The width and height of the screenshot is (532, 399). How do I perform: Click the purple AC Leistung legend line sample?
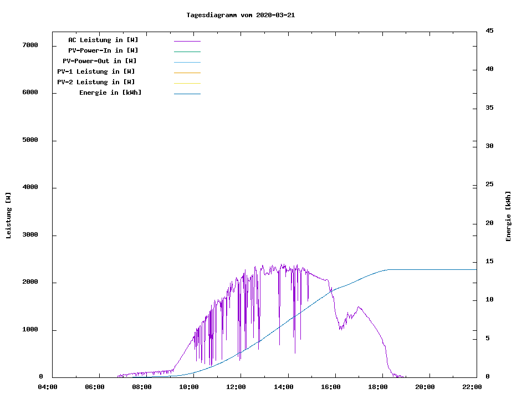click(x=187, y=41)
